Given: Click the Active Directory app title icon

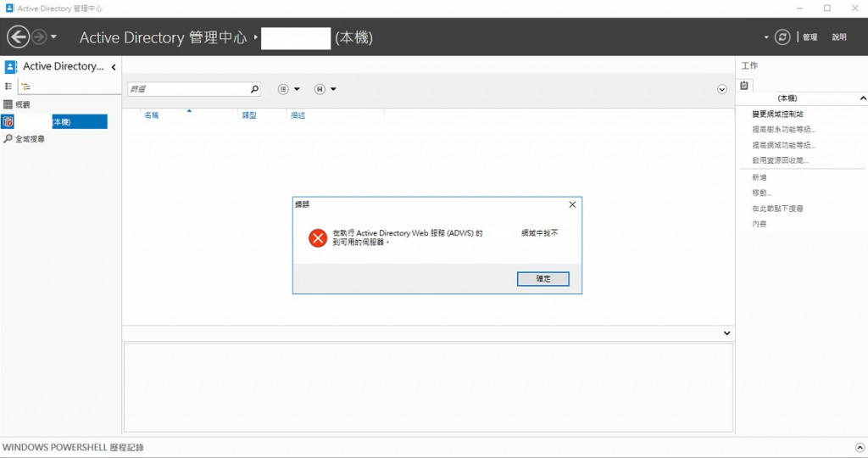Looking at the screenshot, I should [10, 8].
